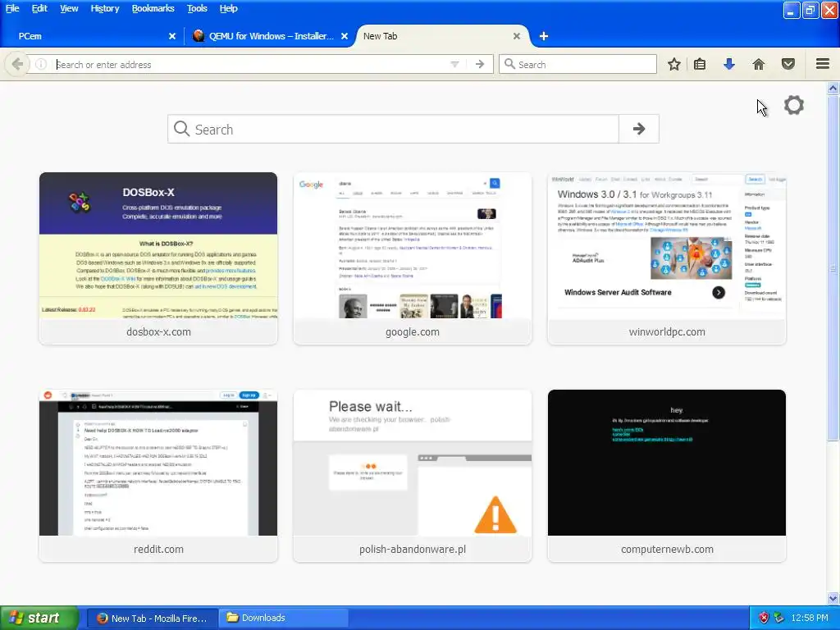Open the computernewb.com tile

coord(667,476)
